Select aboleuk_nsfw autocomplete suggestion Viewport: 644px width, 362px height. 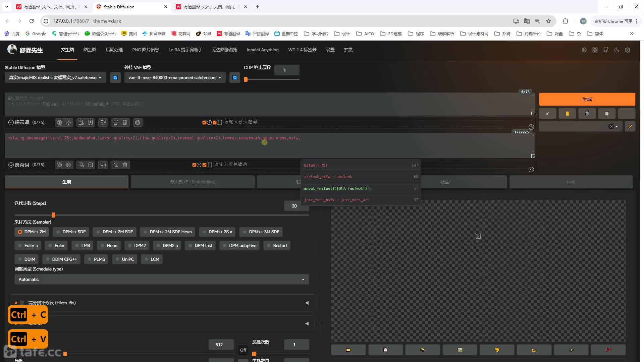pyautogui.click(x=361, y=177)
